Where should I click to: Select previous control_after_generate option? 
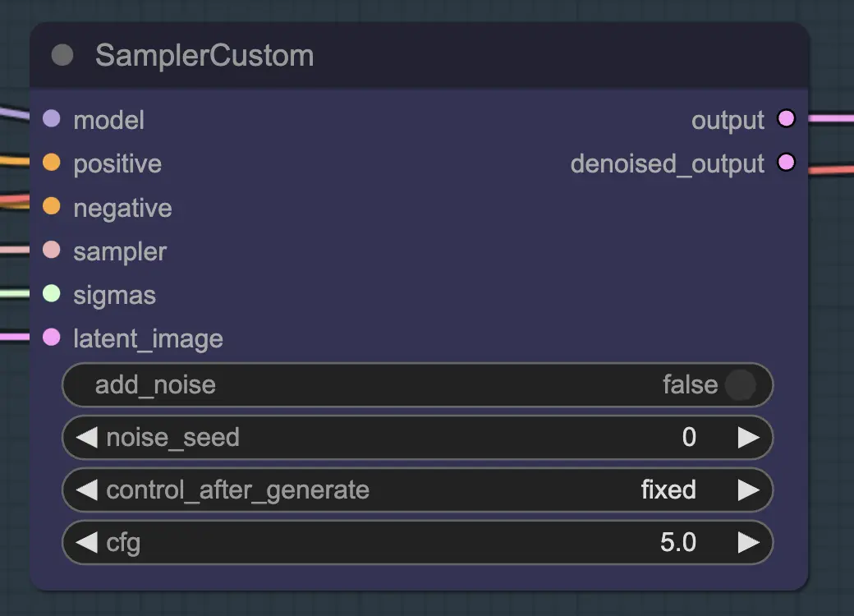86,490
